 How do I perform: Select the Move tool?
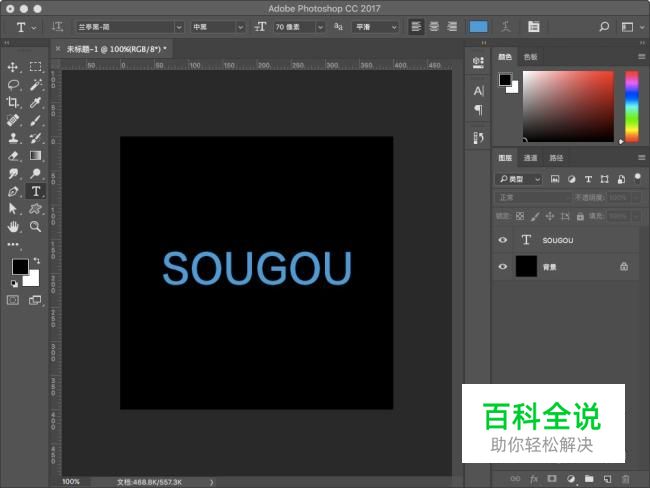pyautogui.click(x=13, y=67)
